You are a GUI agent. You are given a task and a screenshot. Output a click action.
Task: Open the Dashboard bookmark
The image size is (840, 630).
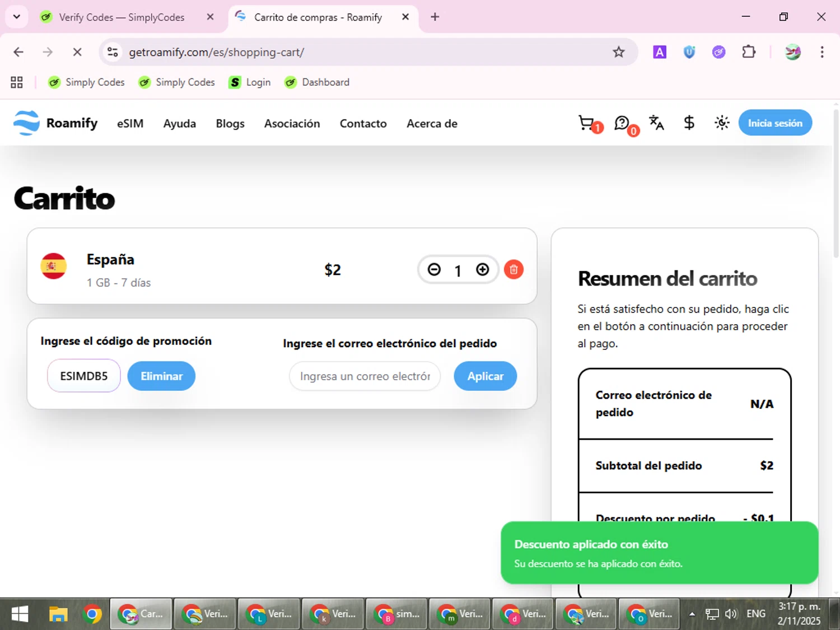[317, 82]
